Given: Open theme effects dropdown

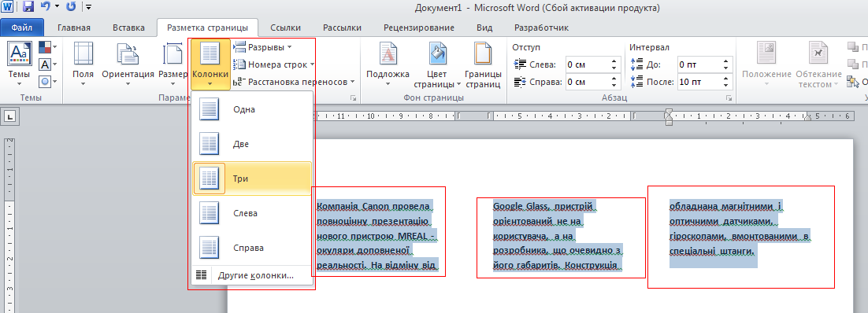Looking at the screenshot, I should pyautogui.click(x=48, y=81).
